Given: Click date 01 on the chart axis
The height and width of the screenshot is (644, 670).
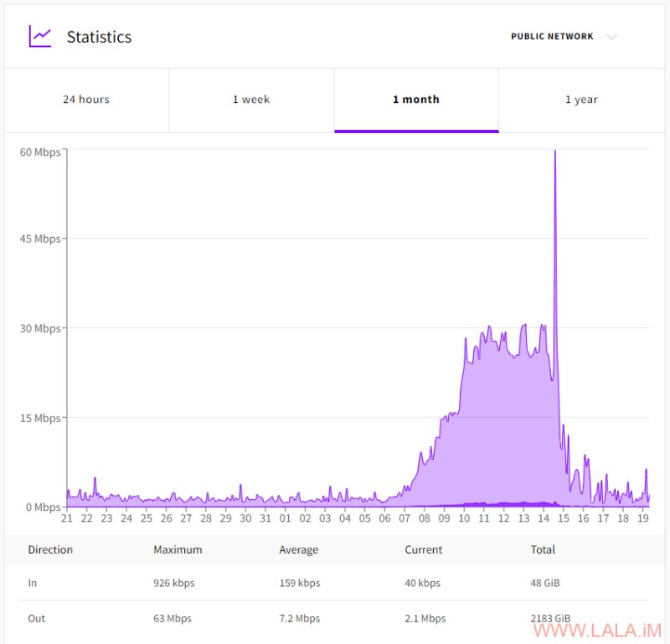Looking at the screenshot, I should tap(285, 518).
